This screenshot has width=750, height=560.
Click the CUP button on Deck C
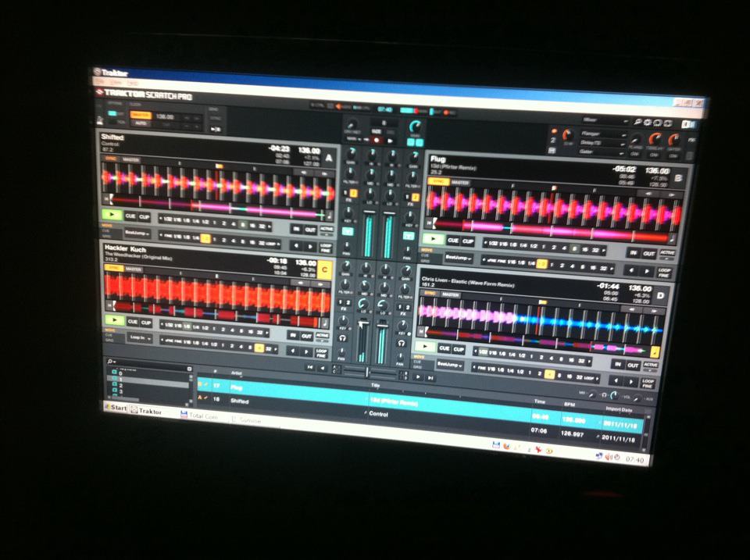[146, 323]
